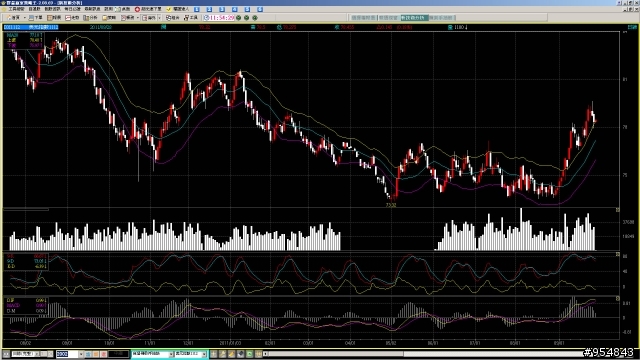The image size is (640, 360).
Task: Click the MACD legend label in the bottom panel
Action: point(13,305)
